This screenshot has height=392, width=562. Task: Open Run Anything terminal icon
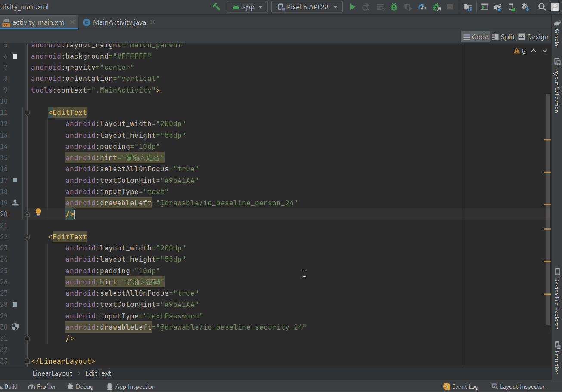[x=484, y=7]
